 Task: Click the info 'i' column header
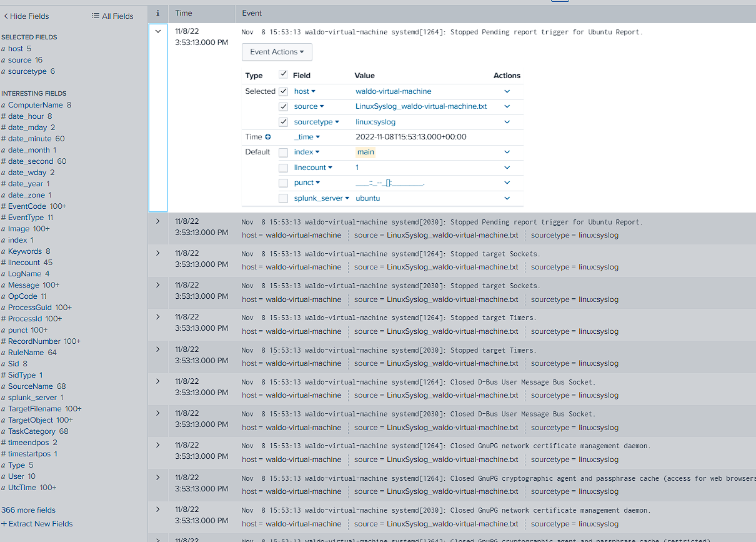click(x=157, y=13)
